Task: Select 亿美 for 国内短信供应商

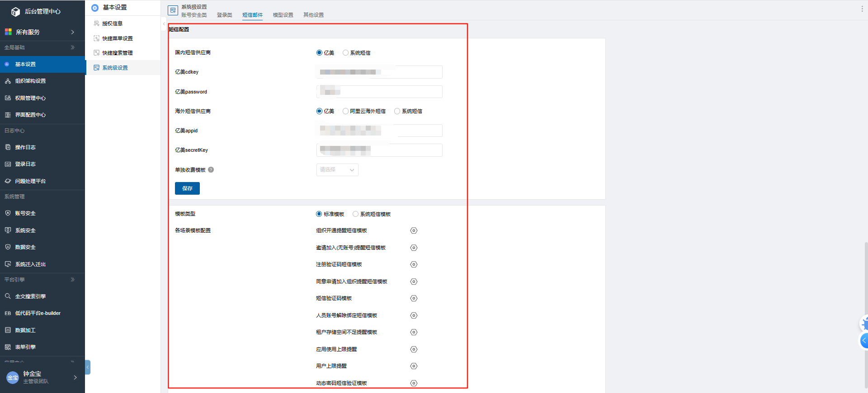Action: pos(319,53)
